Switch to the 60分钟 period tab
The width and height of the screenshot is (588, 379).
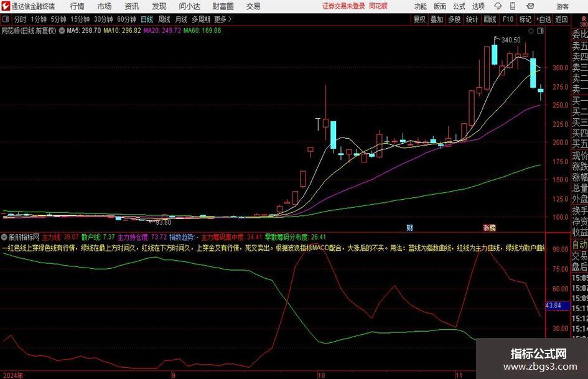point(126,19)
